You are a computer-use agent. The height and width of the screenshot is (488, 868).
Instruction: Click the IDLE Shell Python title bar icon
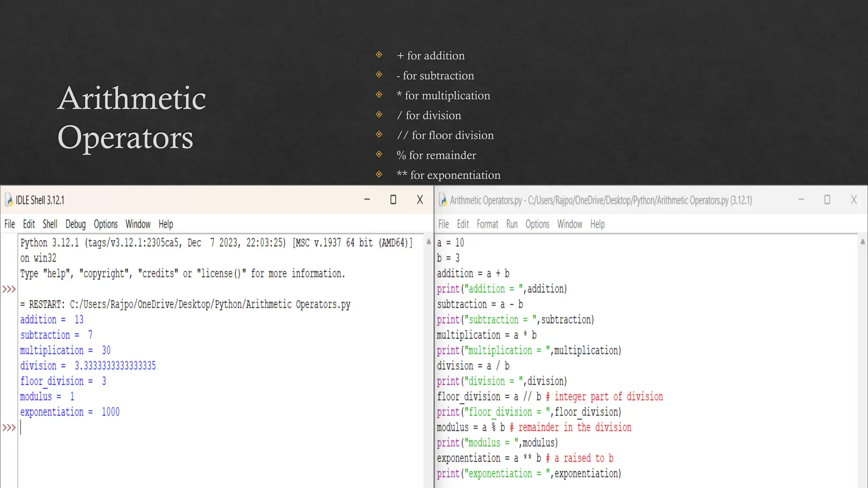9,200
